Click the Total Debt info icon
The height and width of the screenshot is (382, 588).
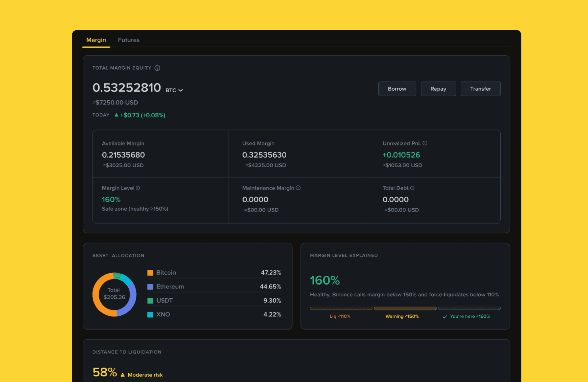click(412, 188)
